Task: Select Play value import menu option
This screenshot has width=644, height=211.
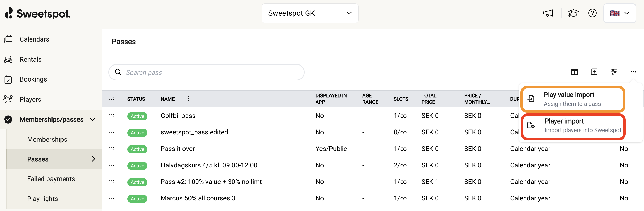Action: (572, 99)
